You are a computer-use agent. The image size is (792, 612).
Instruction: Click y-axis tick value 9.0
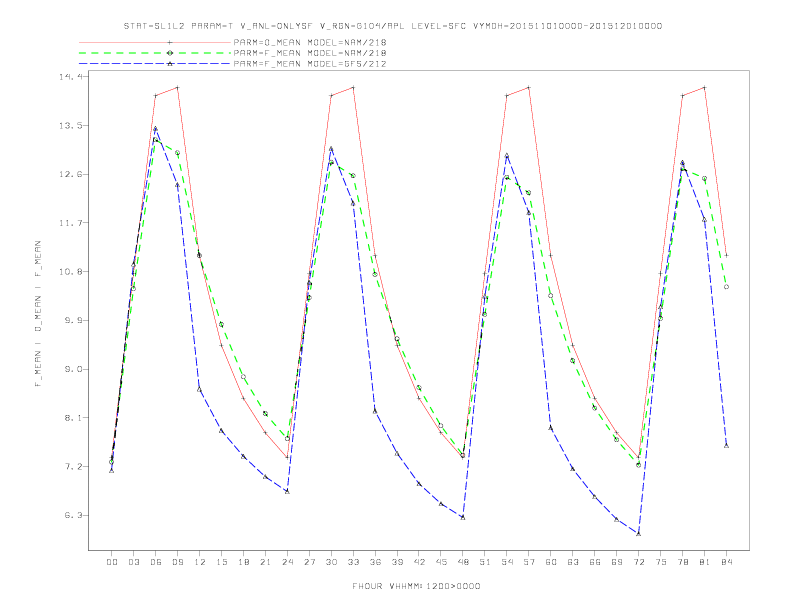tap(72, 370)
